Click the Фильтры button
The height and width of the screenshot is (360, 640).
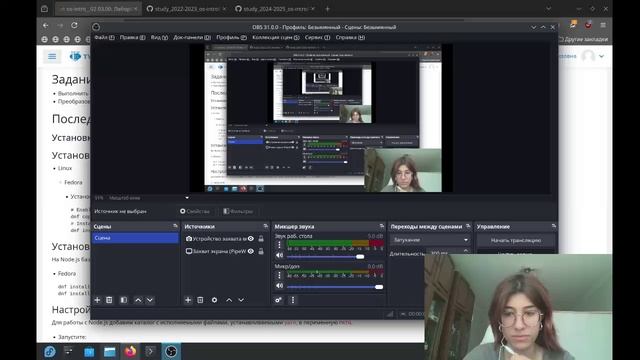238,211
